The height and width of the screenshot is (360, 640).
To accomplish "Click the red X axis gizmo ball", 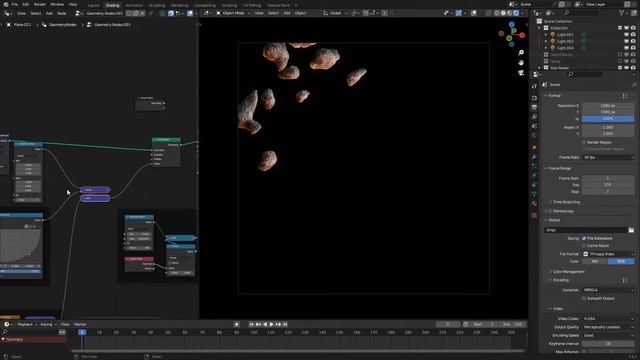I will point(522,36).
